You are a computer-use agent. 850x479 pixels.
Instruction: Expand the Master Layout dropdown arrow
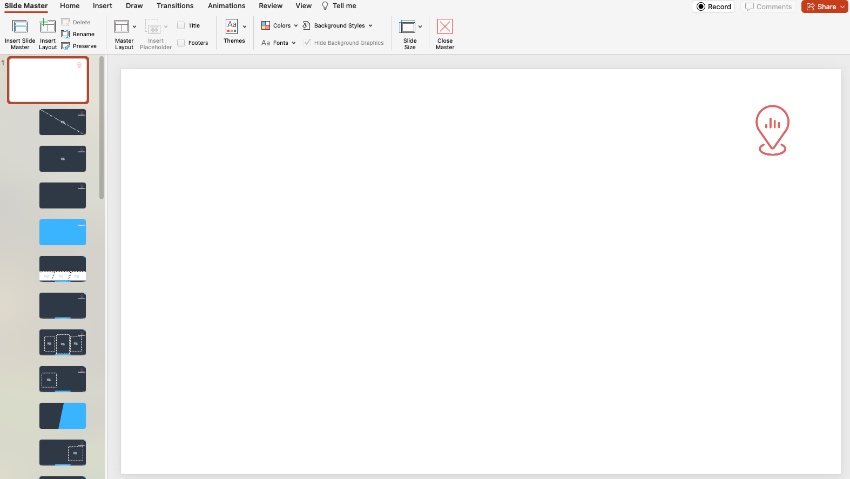click(x=134, y=27)
